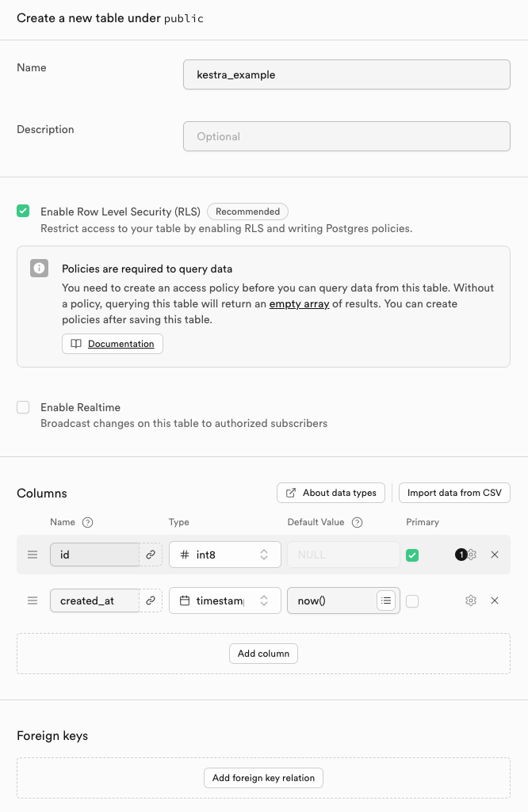Mark created_at as primary key
The height and width of the screenshot is (812, 528).
(x=412, y=601)
